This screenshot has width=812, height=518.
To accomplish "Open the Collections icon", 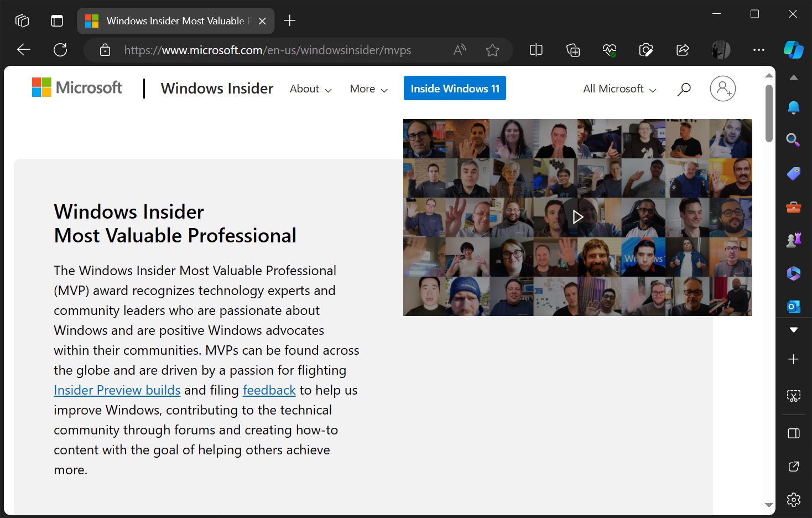I will [573, 50].
